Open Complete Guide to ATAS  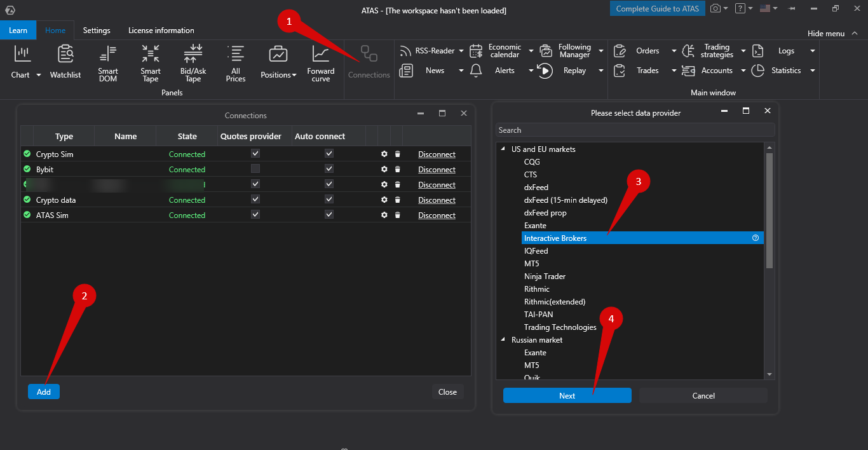tap(658, 9)
